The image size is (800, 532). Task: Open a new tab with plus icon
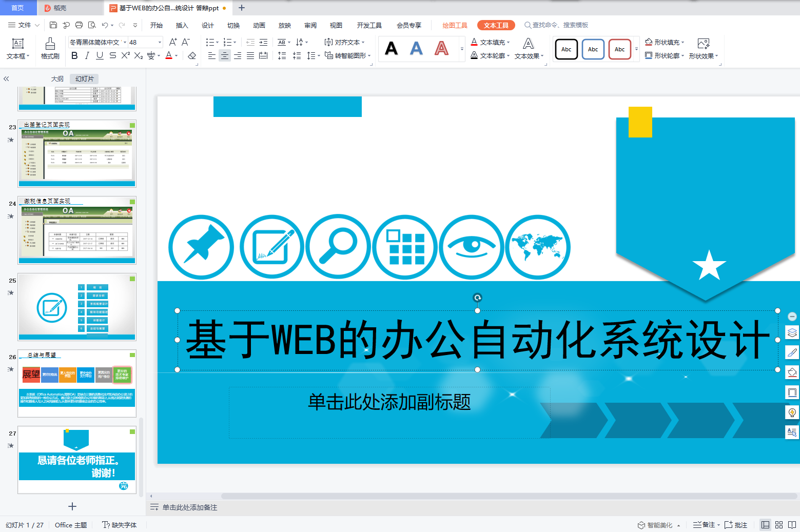point(242,8)
